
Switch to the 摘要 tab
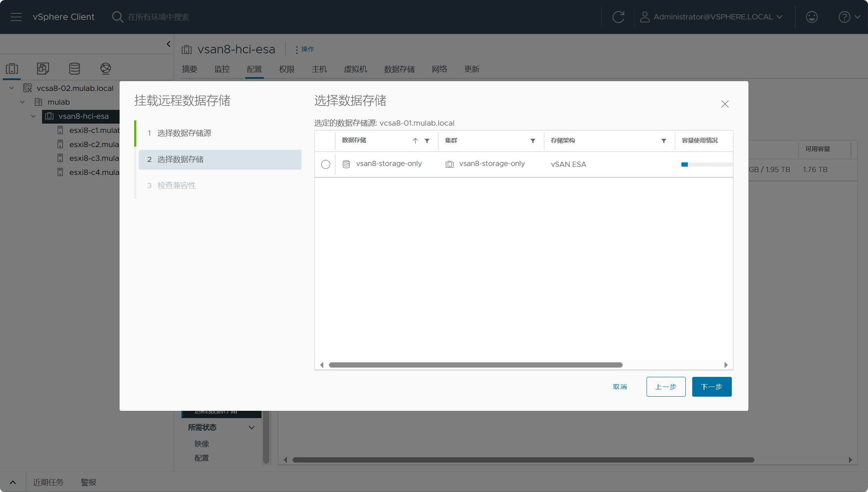click(x=190, y=69)
